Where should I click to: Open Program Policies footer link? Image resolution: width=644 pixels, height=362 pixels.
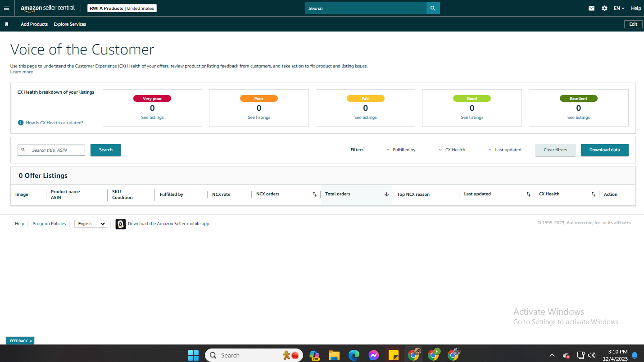[x=49, y=224]
